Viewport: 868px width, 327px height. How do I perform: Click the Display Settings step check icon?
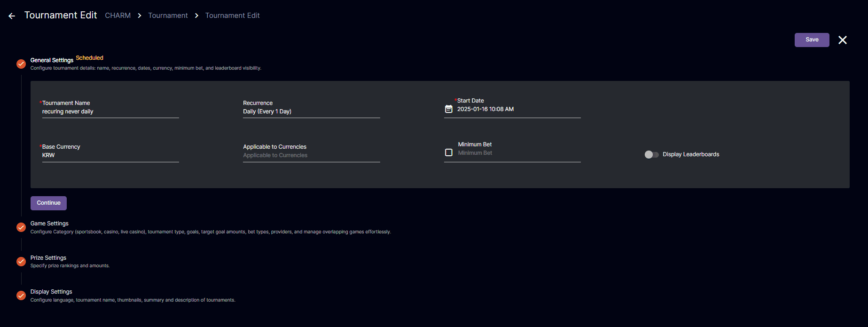point(21,295)
